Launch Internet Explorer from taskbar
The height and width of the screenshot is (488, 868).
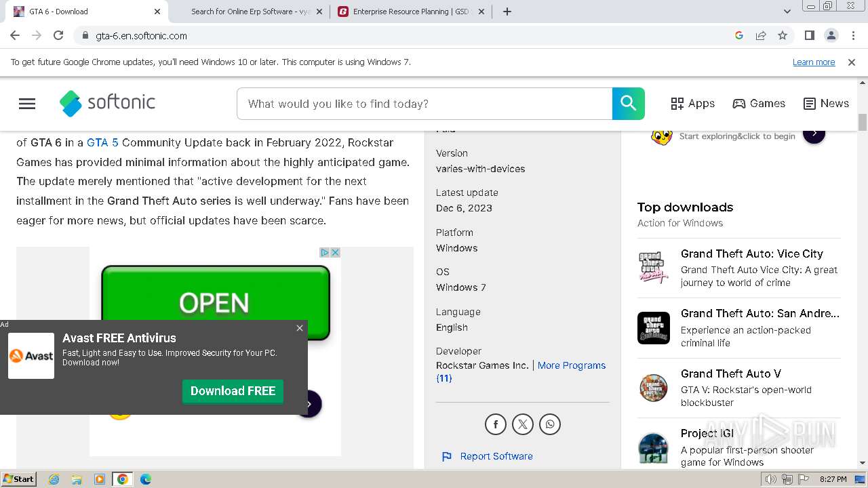tap(54, 479)
